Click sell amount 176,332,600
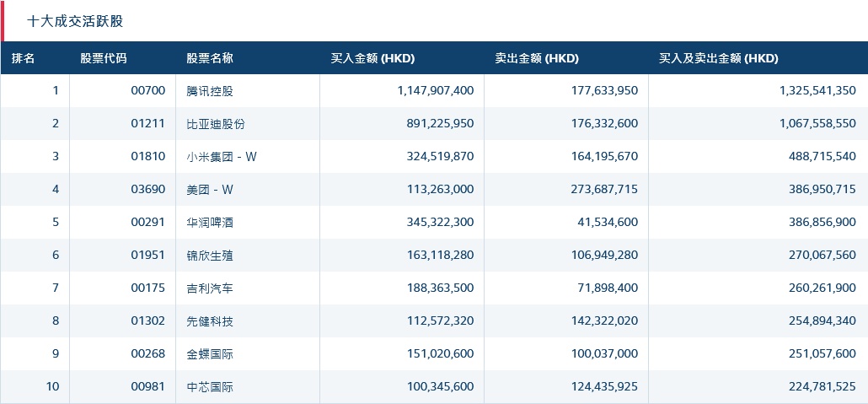This screenshot has width=868, height=404. pos(604,123)
